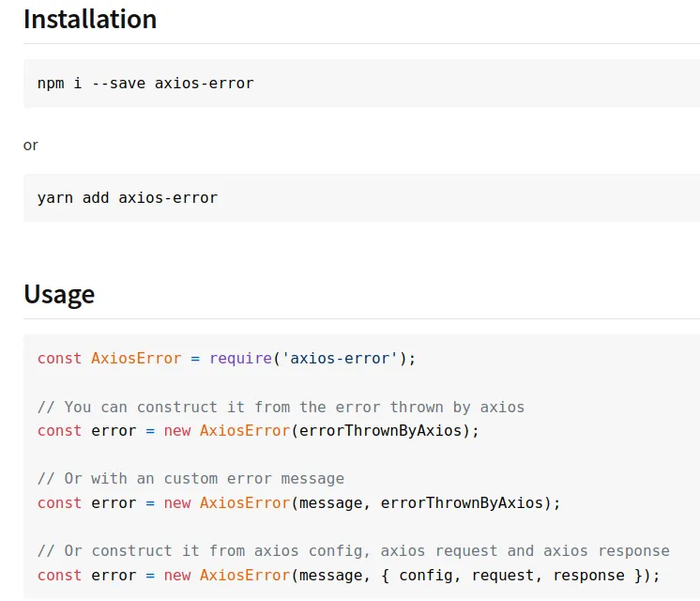
Task: Click the comment about error thrown by axios
Action: point(281,407)
